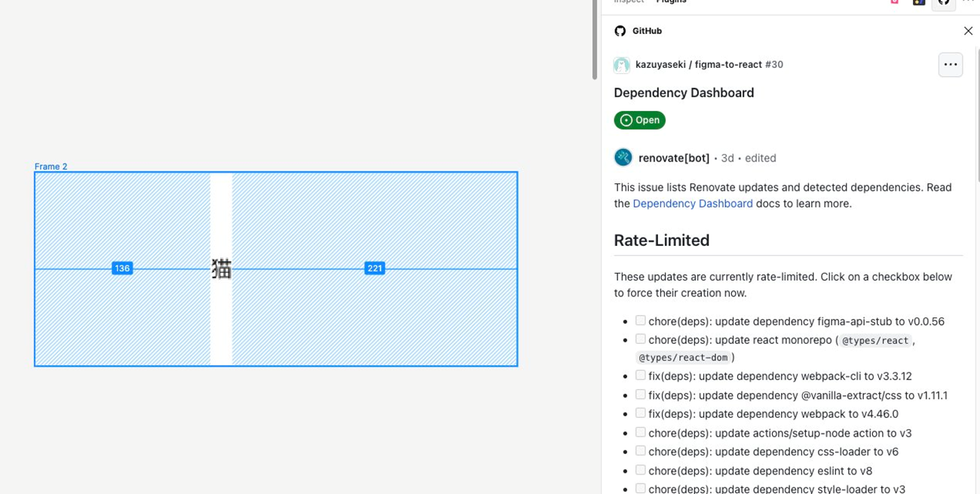980x494 pixels.
Task: Close the GitHub plugin panel
Action: pyautogui.click(x=968, y=31)
